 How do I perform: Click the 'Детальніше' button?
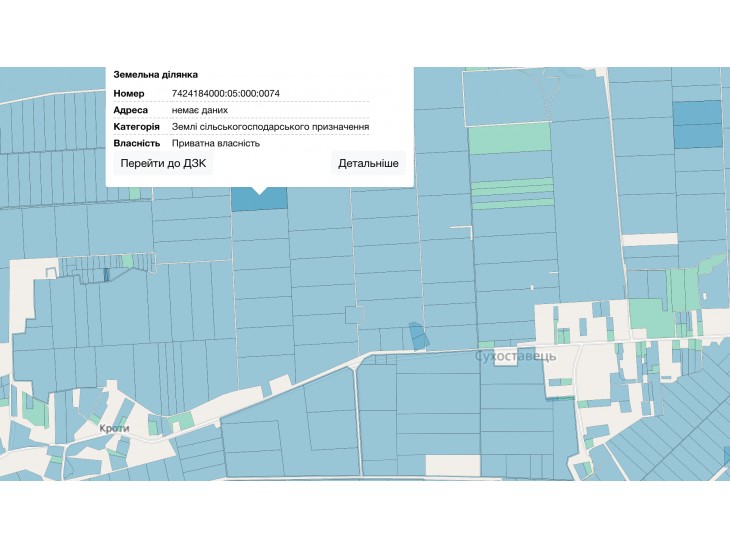pyautogui.click(x=368, y=163)
